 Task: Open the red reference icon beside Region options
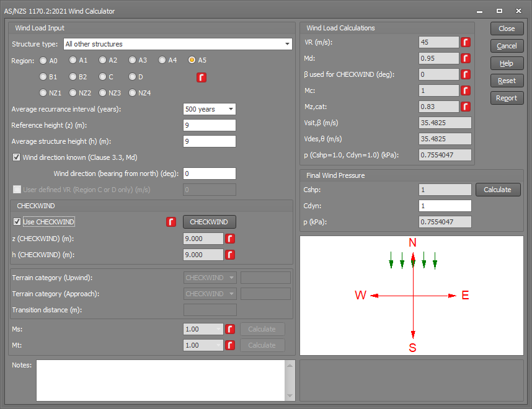tap(201, 77)
